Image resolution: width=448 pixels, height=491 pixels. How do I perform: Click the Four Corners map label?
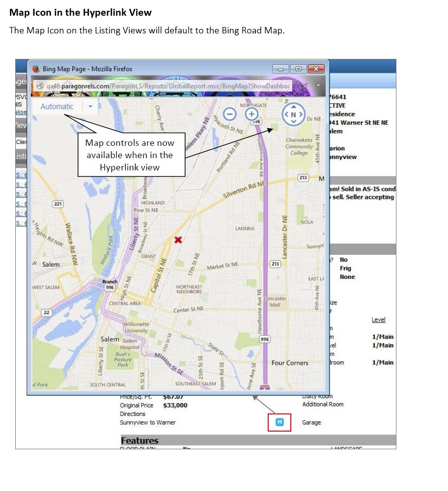(x=290, y=363)
